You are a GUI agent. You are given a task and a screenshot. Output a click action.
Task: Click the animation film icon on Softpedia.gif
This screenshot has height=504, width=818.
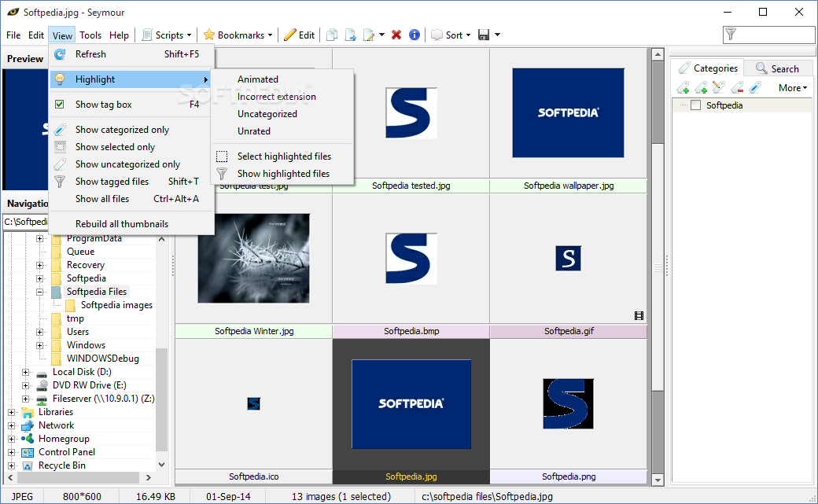(x=639, y=315)
